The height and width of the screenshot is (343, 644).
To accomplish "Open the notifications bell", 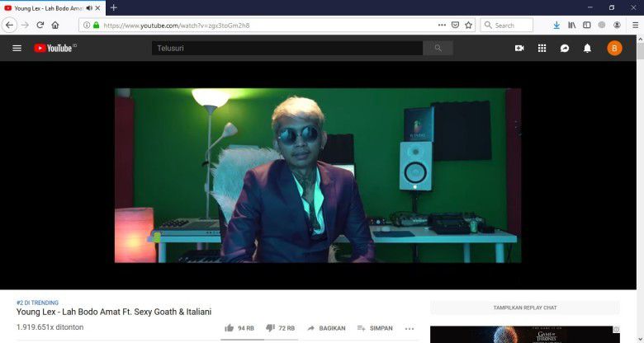I will [x=587, y=49].
